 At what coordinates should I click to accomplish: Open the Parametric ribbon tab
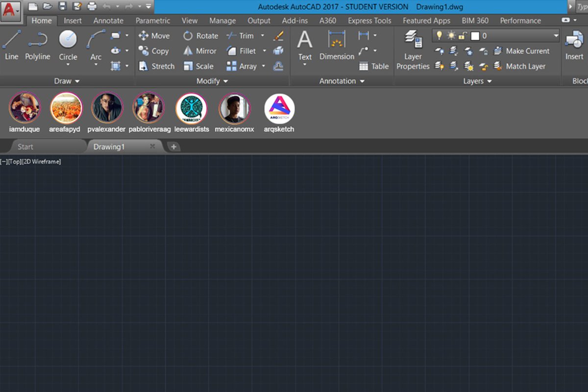(x=153, y=21)
